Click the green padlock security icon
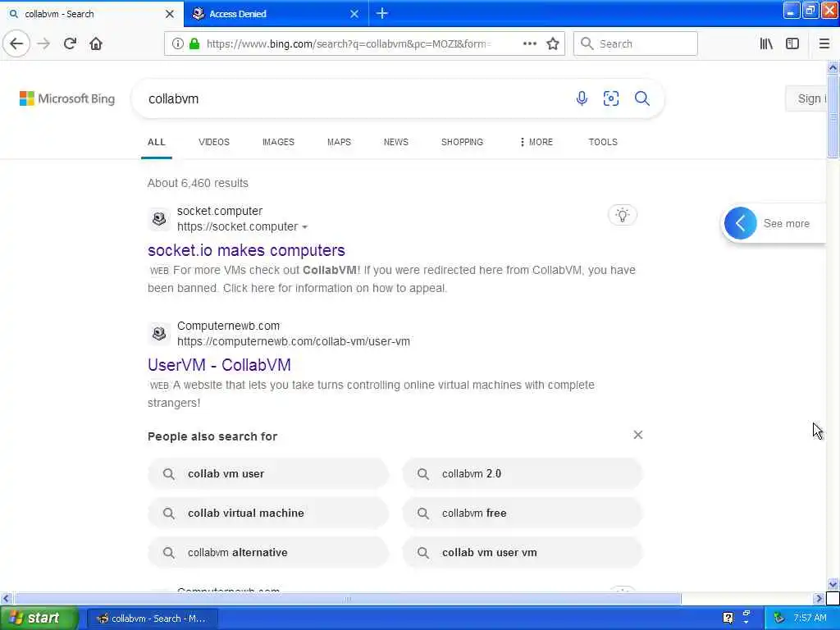The image size is (840, 630). 194,43
